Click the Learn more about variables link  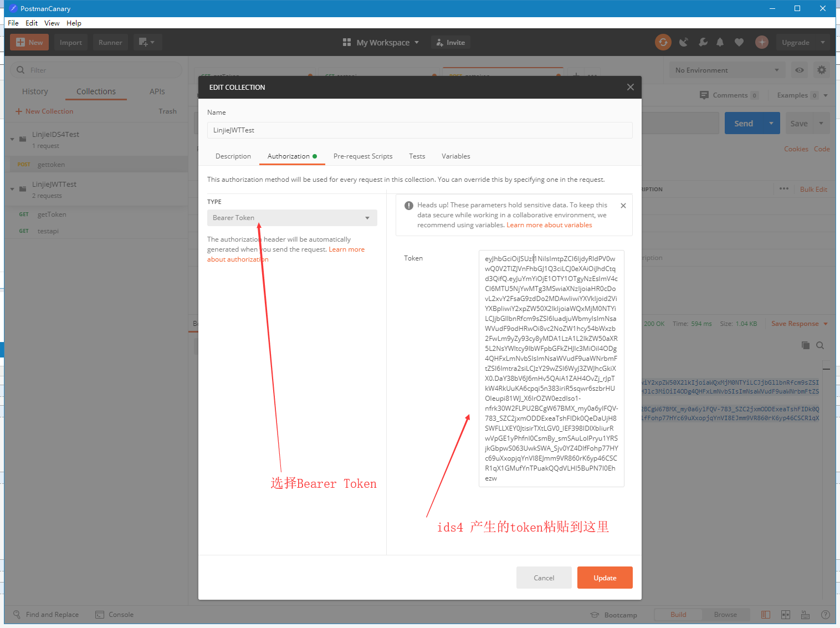(549, 224)
